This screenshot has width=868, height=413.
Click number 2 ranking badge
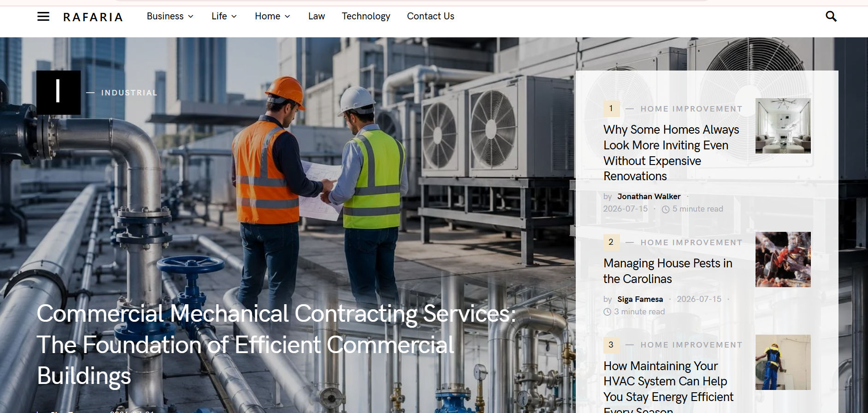coord(611,242)
